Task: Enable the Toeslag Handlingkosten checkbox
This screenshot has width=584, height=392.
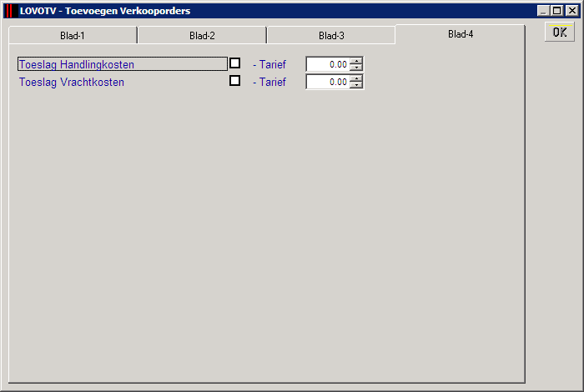Action: (234, 63)
